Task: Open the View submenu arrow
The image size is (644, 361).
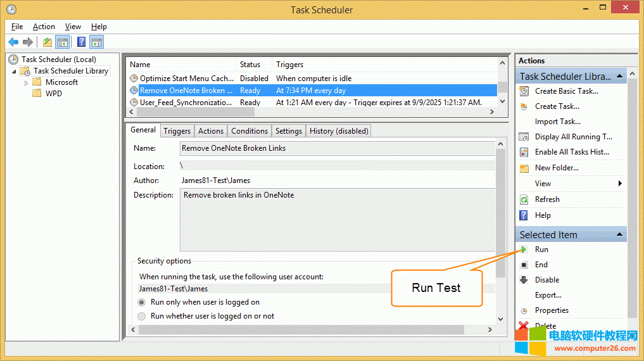Action: tap(620, 184)
